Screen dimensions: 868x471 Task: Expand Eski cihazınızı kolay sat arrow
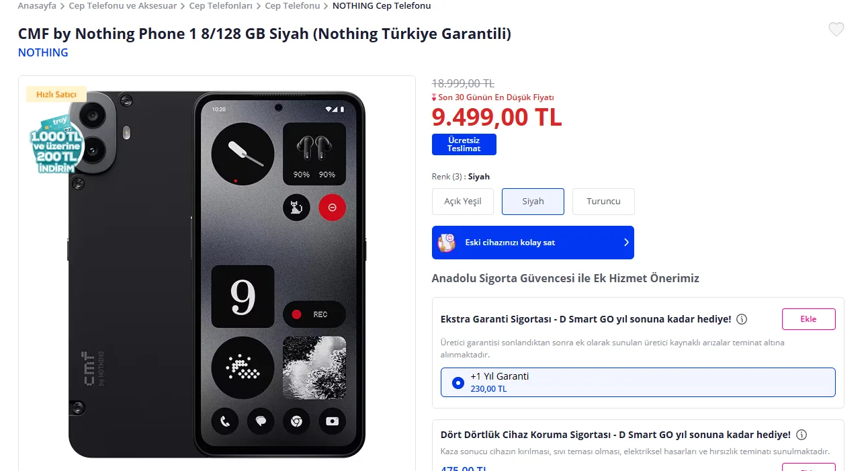tap(626, 243)
